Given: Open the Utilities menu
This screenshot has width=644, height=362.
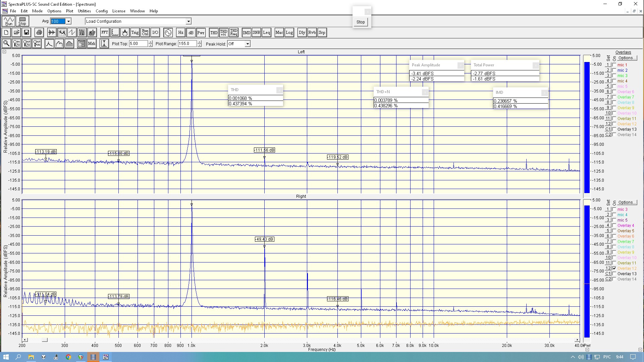Looking at the screenshot, I should (x=84, y=11).
